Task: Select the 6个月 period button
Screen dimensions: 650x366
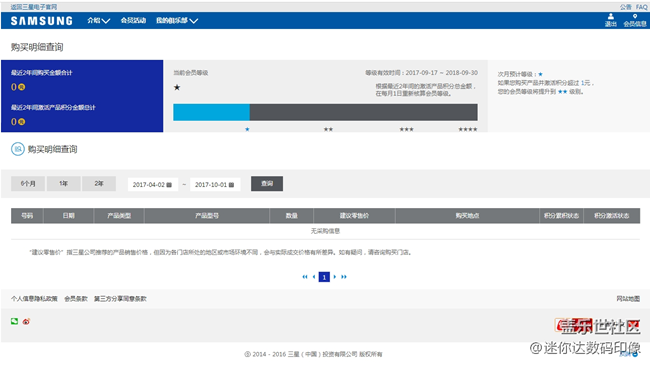Action: tap(28, 184)
